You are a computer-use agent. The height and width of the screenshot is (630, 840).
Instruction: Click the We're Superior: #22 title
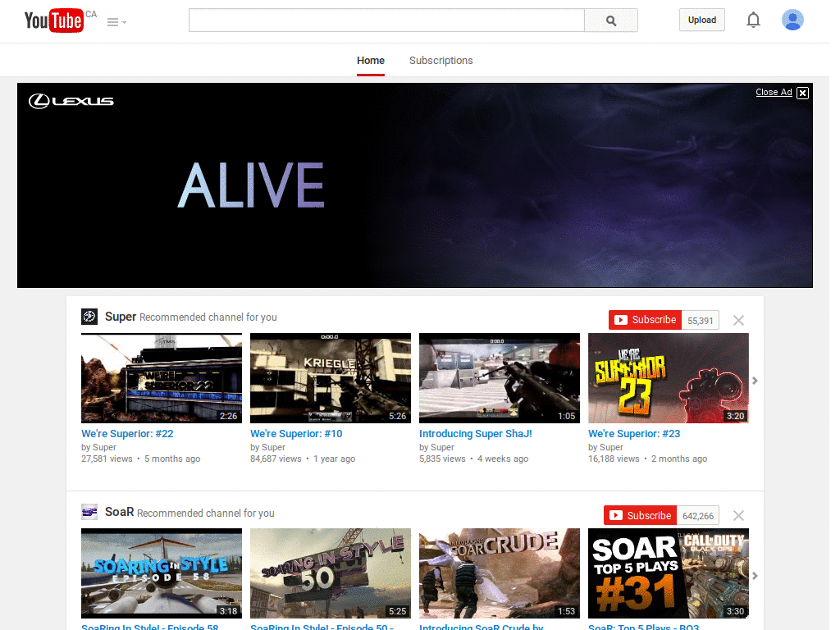[x=127, y=433]
